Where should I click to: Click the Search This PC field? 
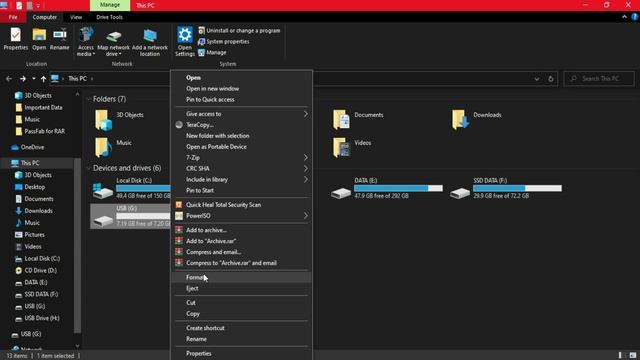pos(599,78)
